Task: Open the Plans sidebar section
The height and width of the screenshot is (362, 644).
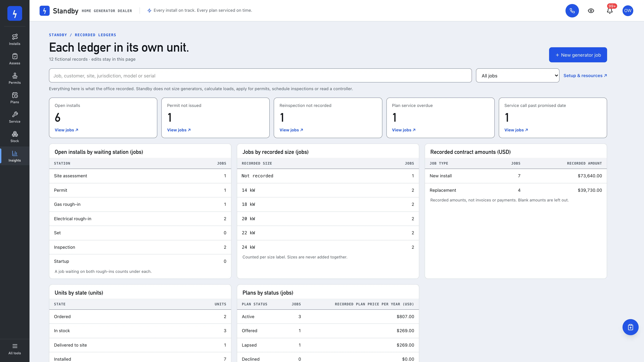Action: [14, 98]
